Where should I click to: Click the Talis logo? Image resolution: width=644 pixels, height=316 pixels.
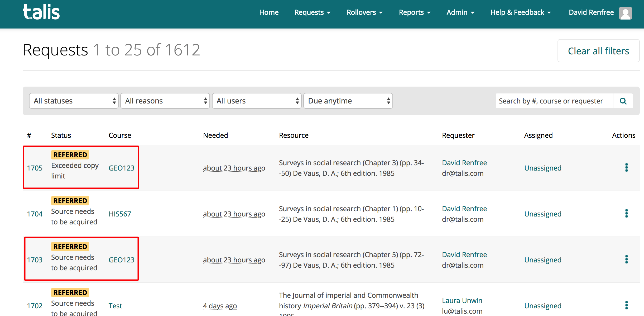41,12
